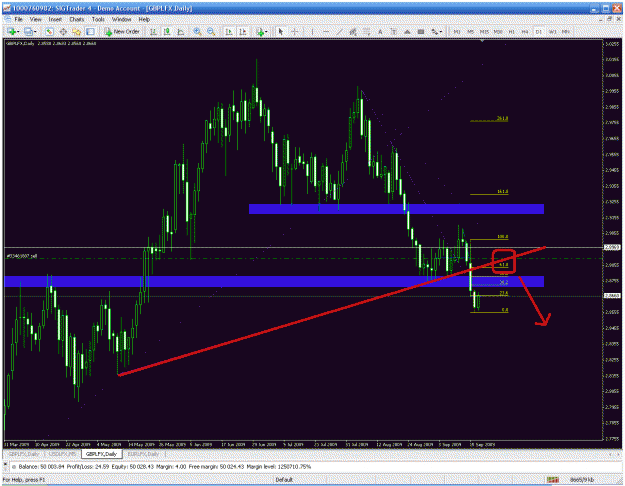625x486 pixels.
Task: Click the Indicators list icon
Action: tap(260, 32)
